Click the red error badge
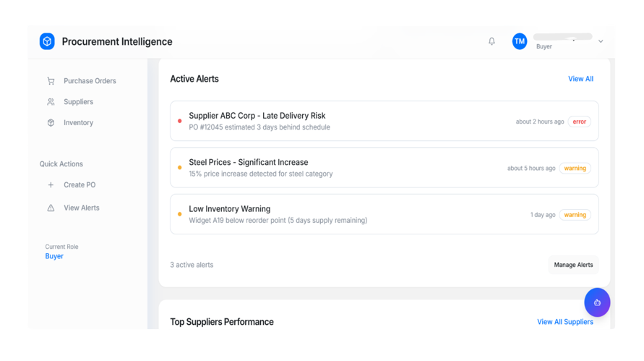Screen dimensions: 644x361 (x=579, y=122)
